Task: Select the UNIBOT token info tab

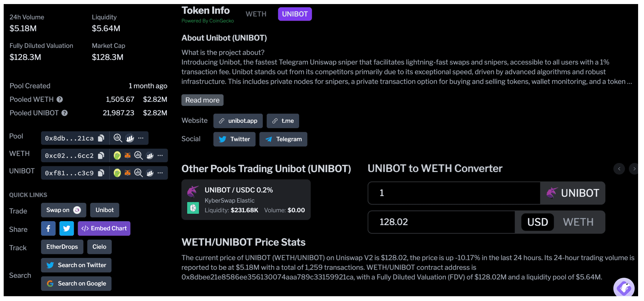Action: (x=295, y=14)
